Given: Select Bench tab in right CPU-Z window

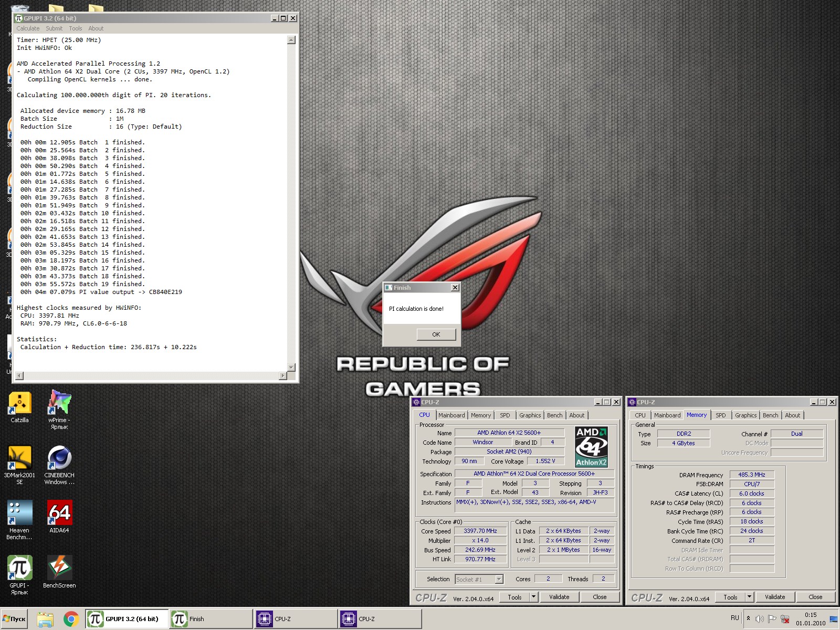Looking at the screenshot, I should (x=771, y=415).
